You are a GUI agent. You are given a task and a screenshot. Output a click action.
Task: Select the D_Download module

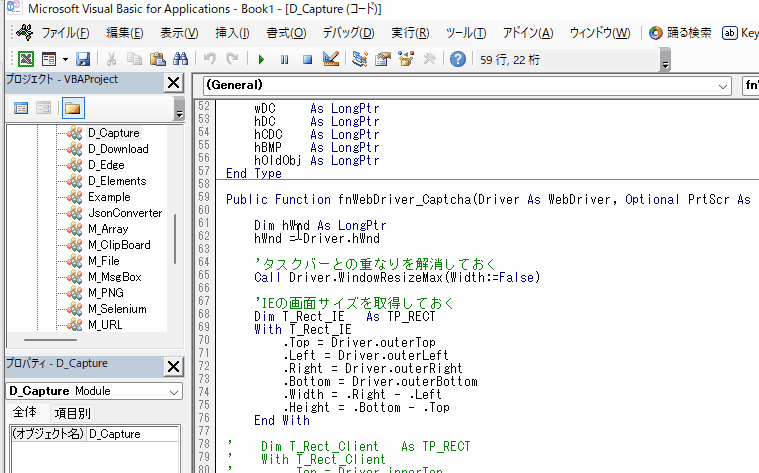[x=118, y=149]
